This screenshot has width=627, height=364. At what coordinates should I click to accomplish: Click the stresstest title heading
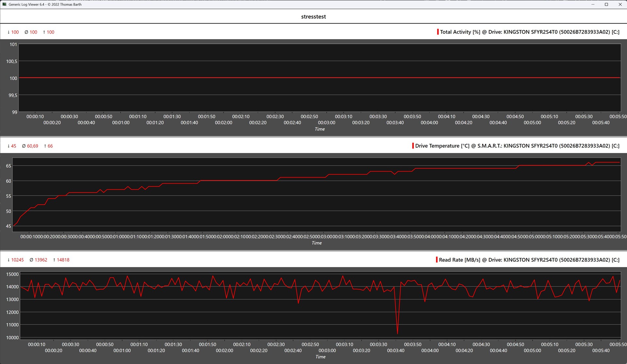pyautogui.click(x=313, y=17)
